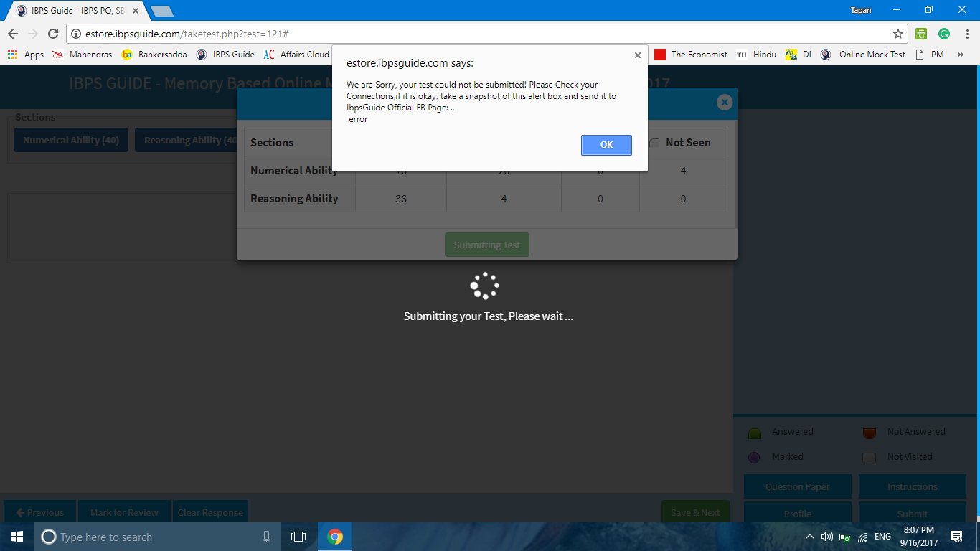Open the IBPS Guide bookmark
The image size is (980, 551).
click(225, 55)
